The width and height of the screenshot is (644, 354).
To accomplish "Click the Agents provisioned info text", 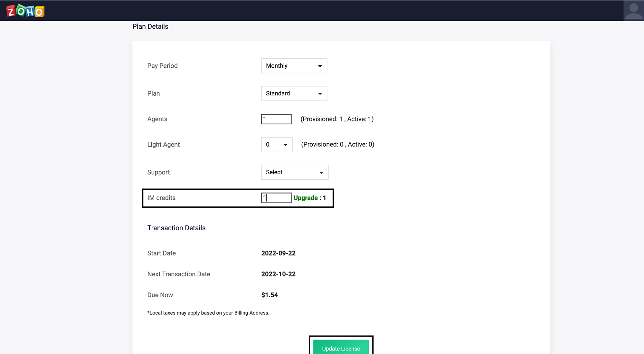I will coord(337,119).
